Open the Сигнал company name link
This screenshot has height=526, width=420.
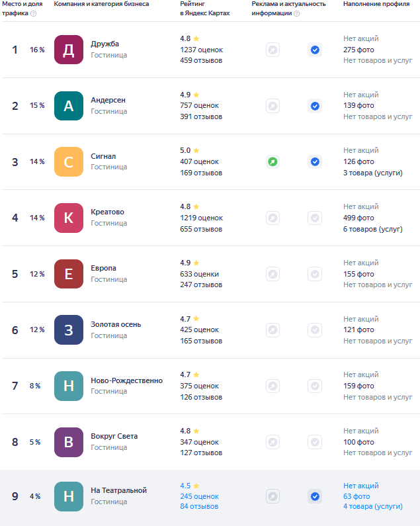(x=103, y=156)
